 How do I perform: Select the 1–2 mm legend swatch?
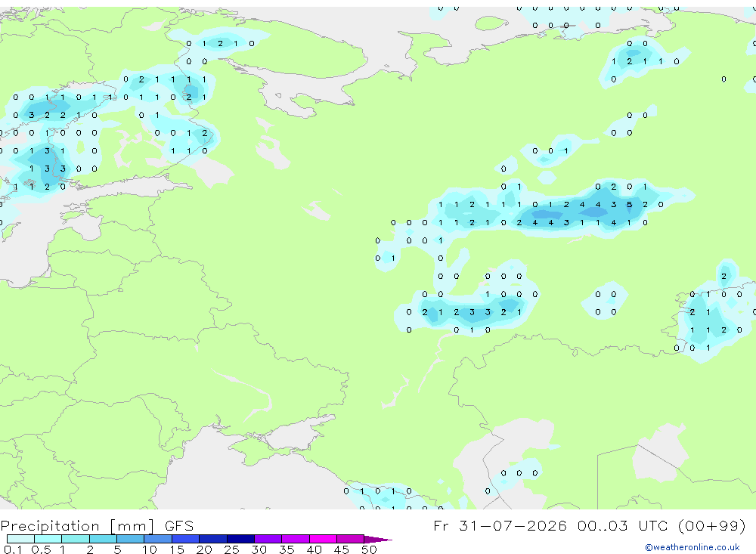75,539
